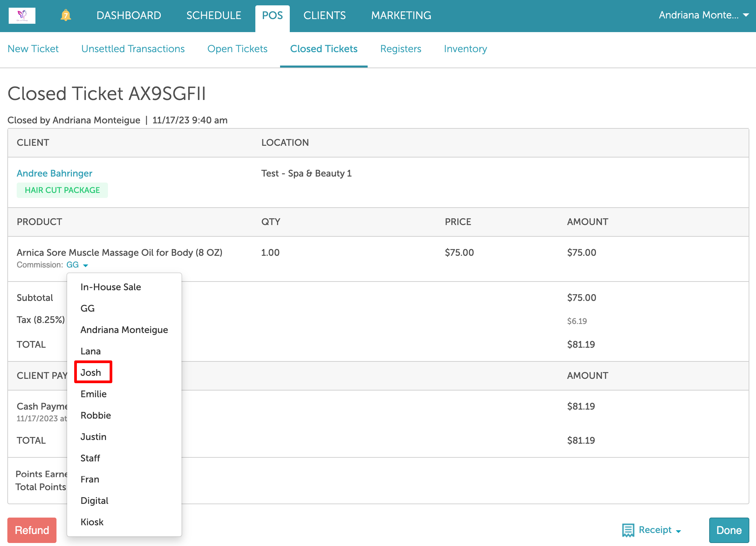
Task: Expand the Commission GG dropdown arrow
Action: tap(86, 265)
